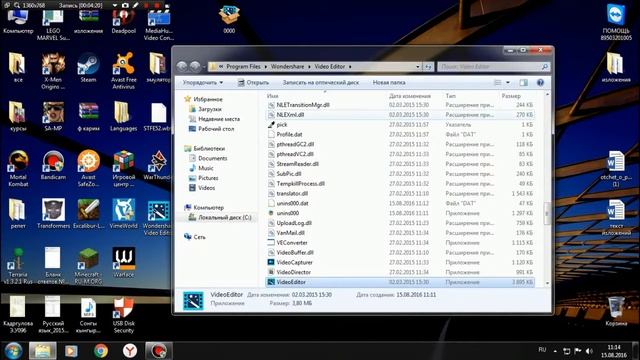
Task: Open Transformers desktop shortcut
Action: pyautogui.click(x=53, y=213)
